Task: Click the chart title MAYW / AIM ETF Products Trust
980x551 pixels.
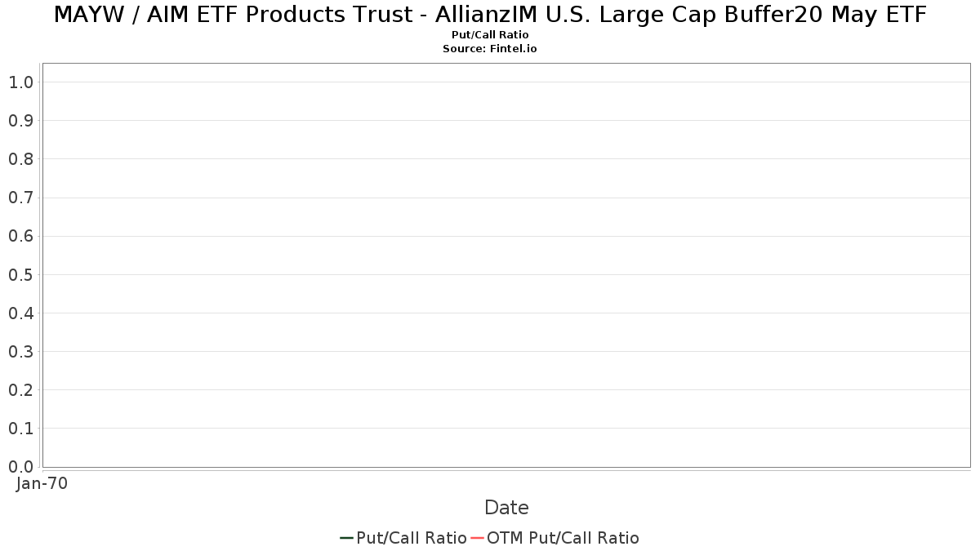Action: 490,15
